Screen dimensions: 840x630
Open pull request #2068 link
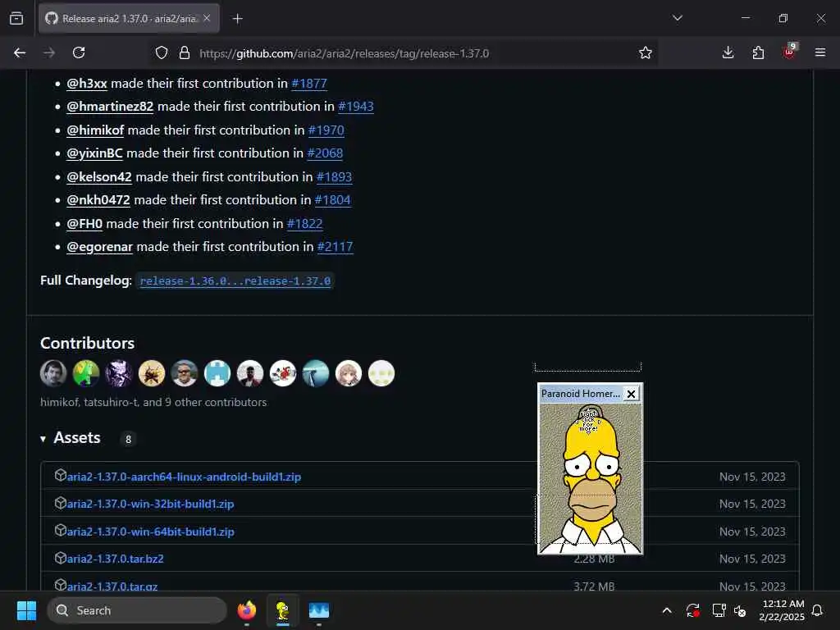coord(325,153)
